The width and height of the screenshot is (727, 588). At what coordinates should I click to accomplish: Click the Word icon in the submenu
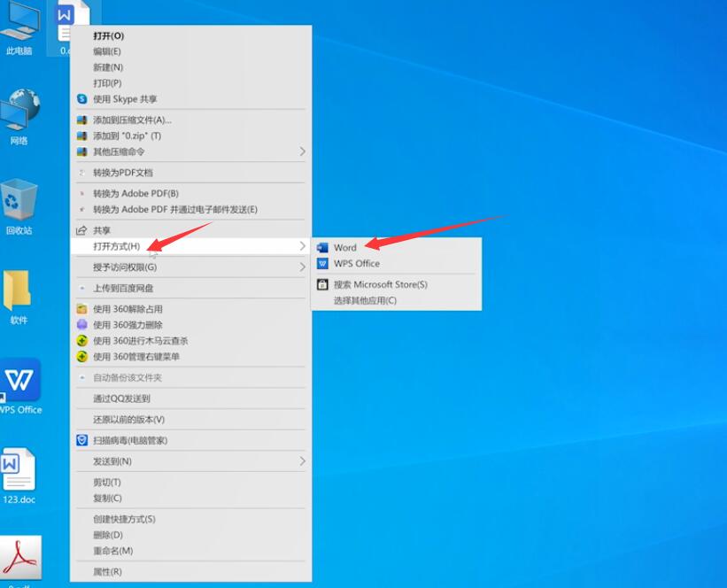coord(322,248)
